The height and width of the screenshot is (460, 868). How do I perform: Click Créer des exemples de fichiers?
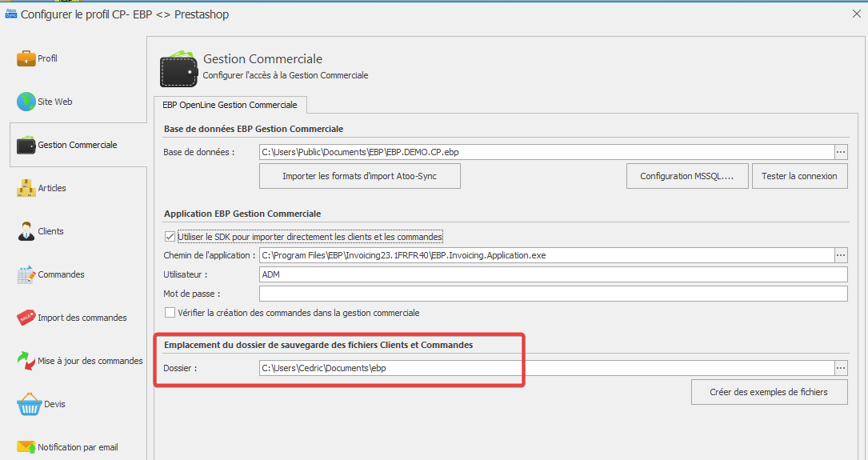tap(769, 392)
